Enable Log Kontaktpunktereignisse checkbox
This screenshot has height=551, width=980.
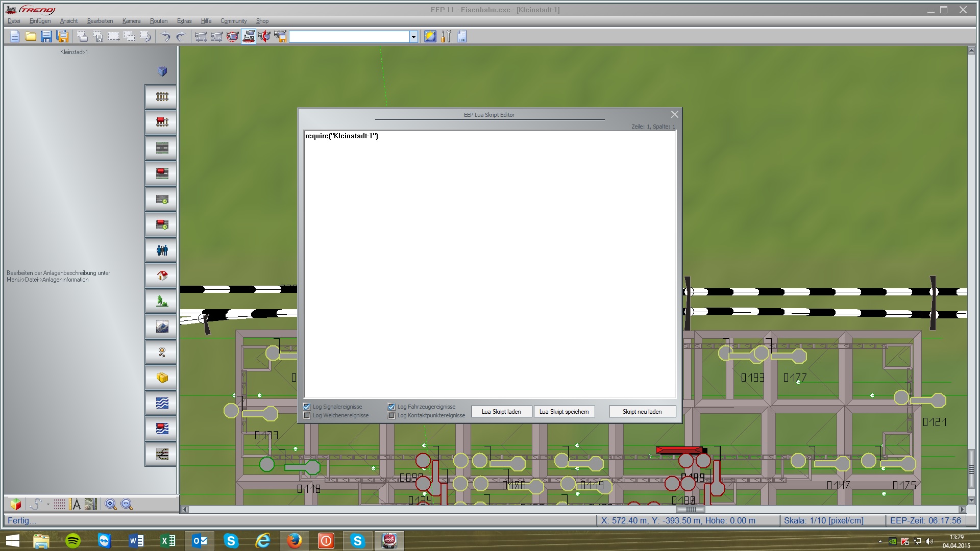pos(391,415)
